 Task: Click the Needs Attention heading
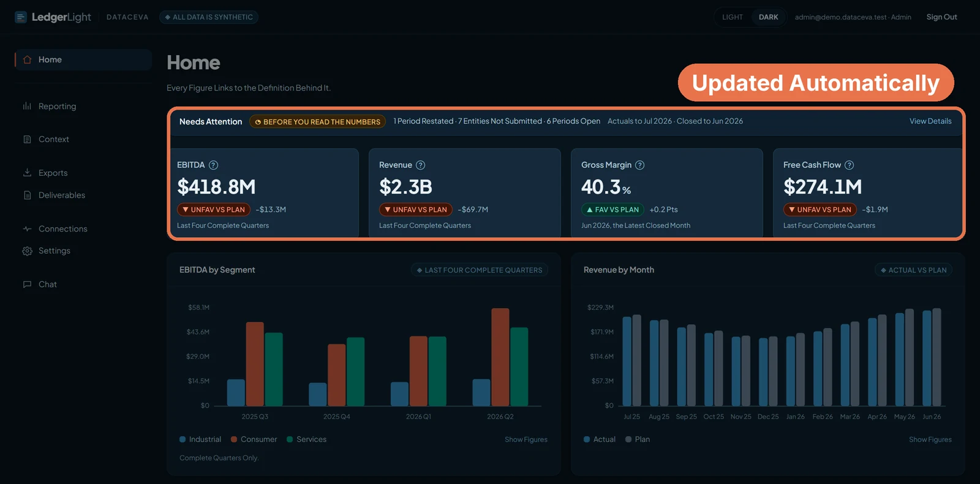[211, 122]
